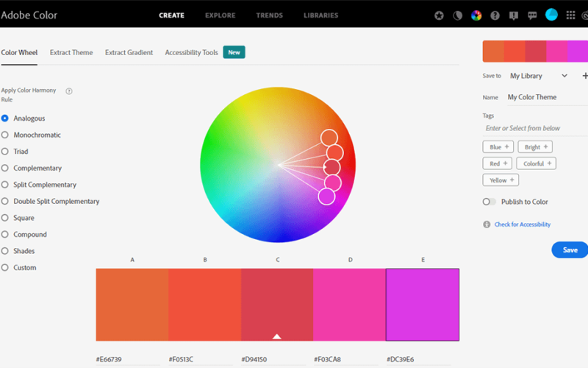The image size is (588, 368).
Task: Add the Colorful tag
Action: pos(537,163)
